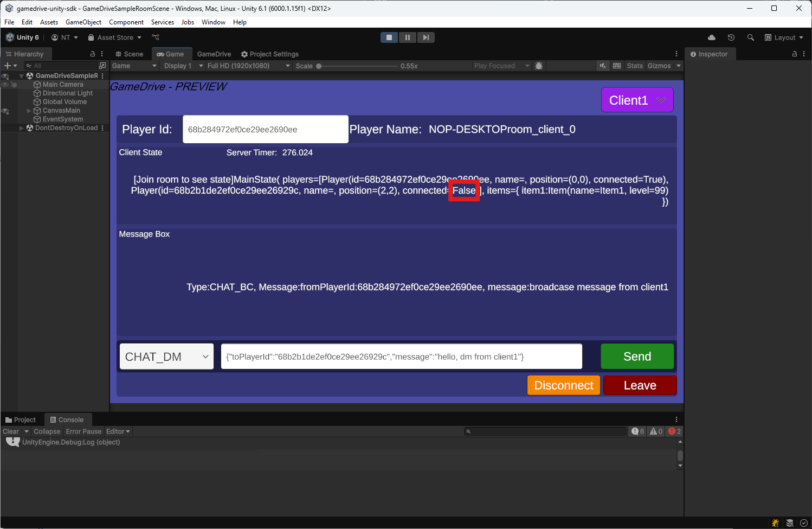Viewport: 812px width, 529px height.
Task: Mute audio in the Game view
Action: pyautogui.click(x=603, y=66)
